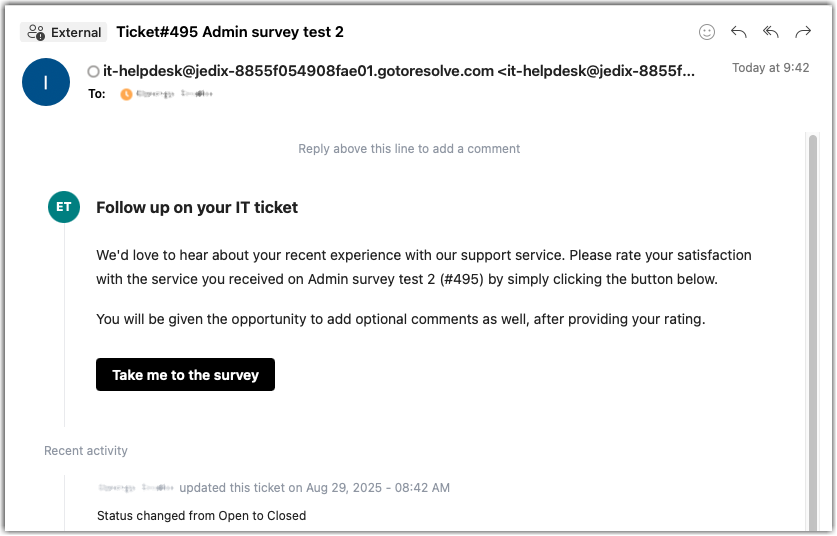
Task: Click the 'Status changed from Open to Closed' text
Action: (201, 516)
